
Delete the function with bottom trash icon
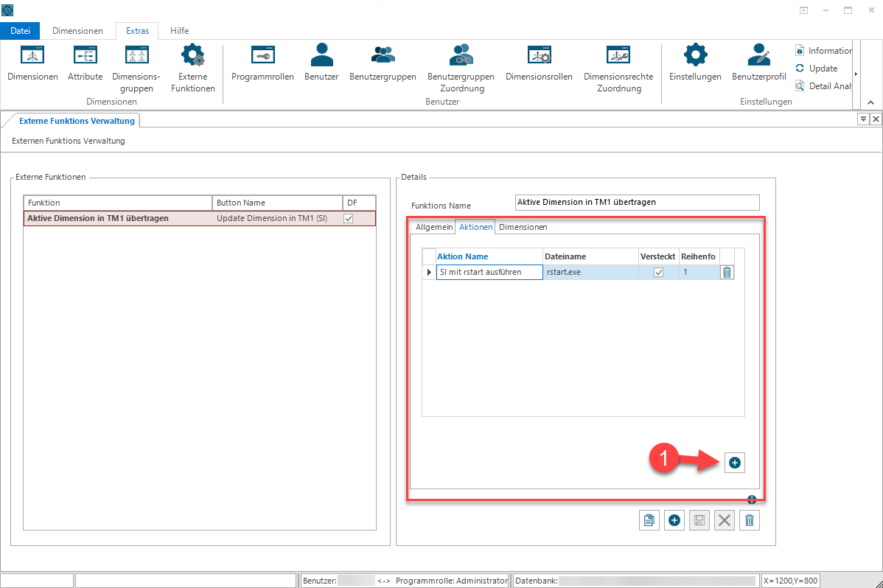(749, 520)
